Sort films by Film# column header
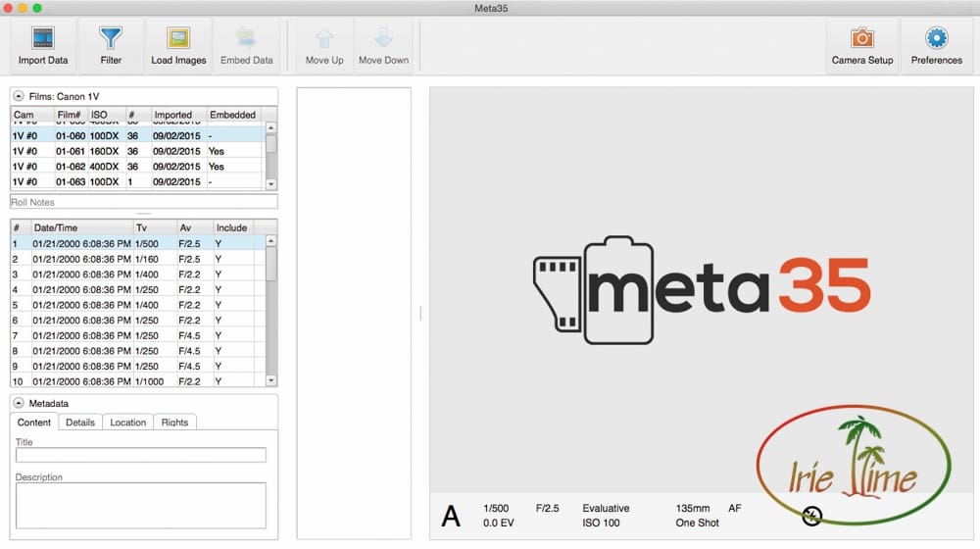The height and width of the screenshot is (549, 980). [x=70, y=115]
